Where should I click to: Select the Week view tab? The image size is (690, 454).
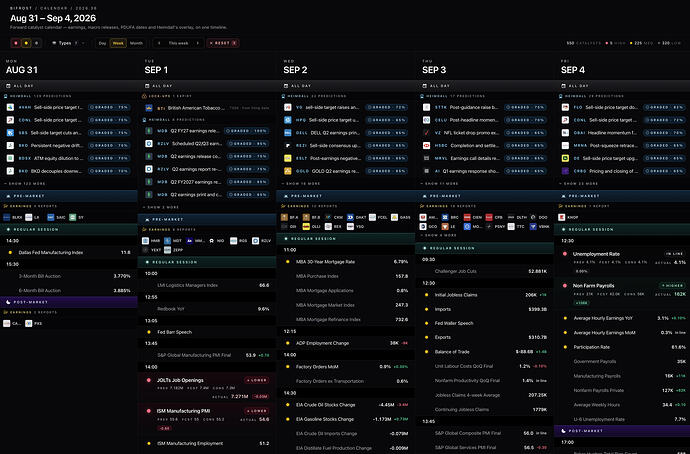pyautogui.click(x=118, y=43)
